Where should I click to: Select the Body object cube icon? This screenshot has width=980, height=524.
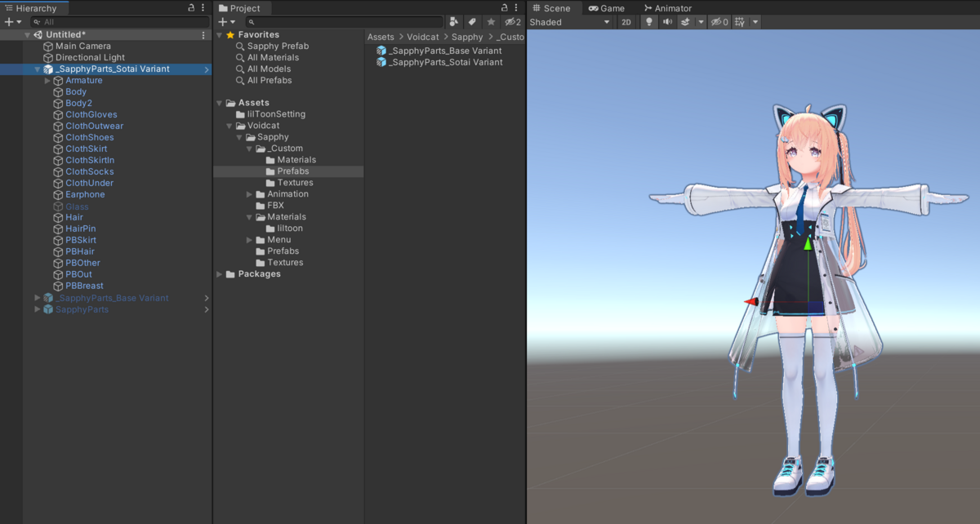[58, 92]
